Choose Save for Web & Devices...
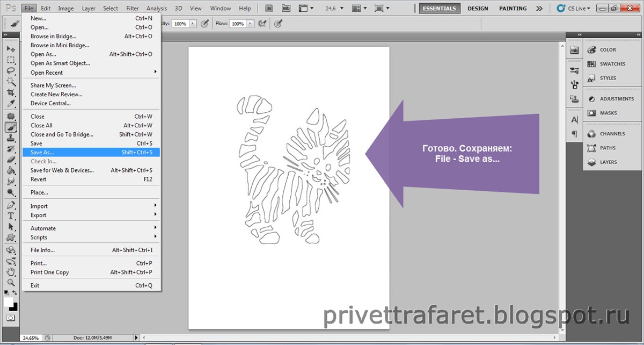 [x=91, y=170]
